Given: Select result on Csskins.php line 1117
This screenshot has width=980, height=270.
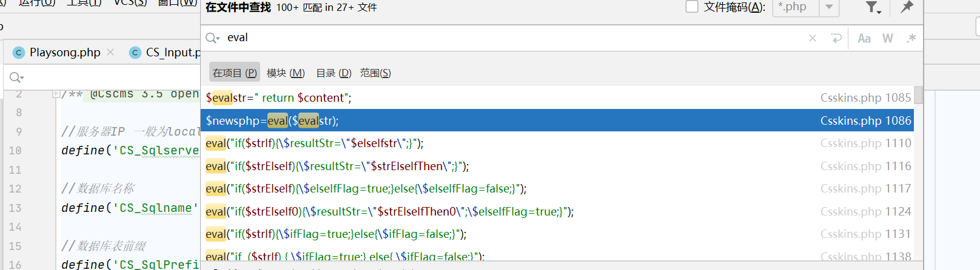Looking at the screenshot, I should (557, 188).
